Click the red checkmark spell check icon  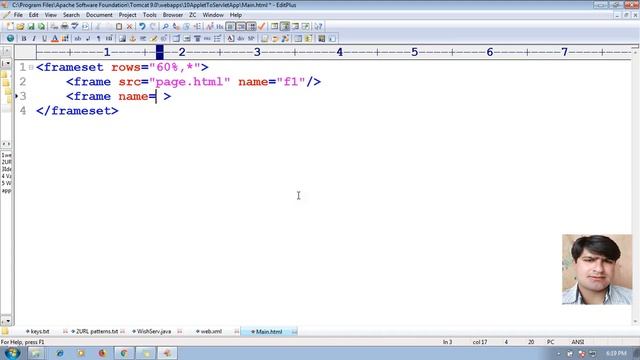262,27
